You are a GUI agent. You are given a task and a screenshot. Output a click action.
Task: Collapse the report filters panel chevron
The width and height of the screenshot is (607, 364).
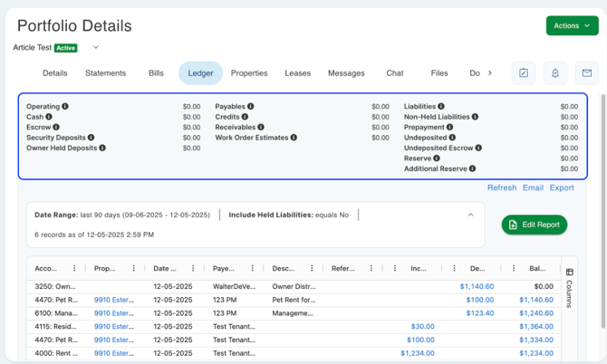[470, 215]
